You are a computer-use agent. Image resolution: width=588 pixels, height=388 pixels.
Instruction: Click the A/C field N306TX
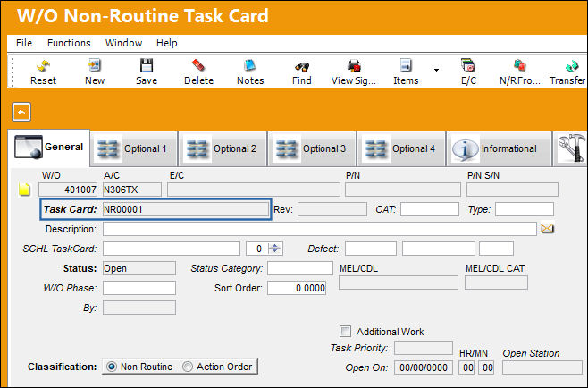(x=132, y=190)
